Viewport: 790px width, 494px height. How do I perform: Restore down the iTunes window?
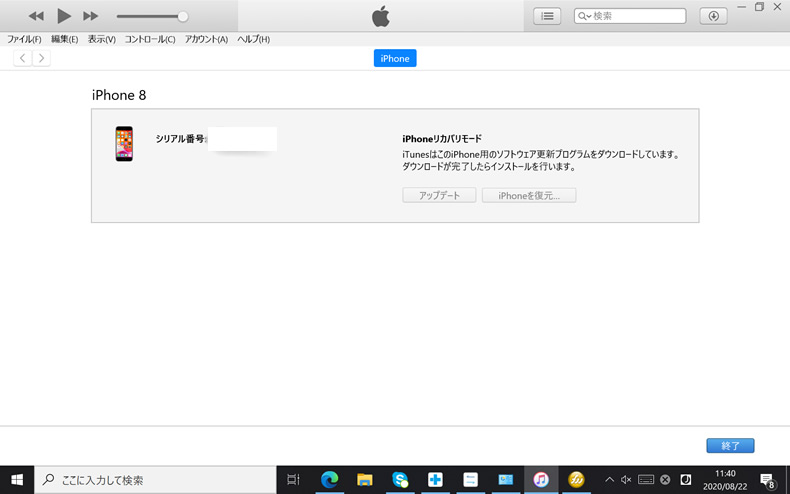759,7
